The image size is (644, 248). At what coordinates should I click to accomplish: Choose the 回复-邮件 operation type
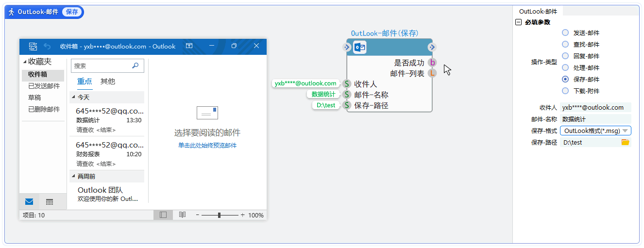coord(565,56)
